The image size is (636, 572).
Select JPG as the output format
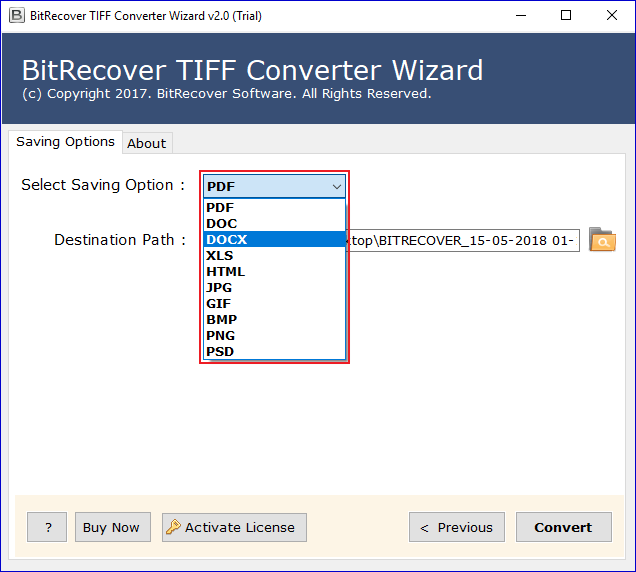pyautogui.click(x=274, y=288)
